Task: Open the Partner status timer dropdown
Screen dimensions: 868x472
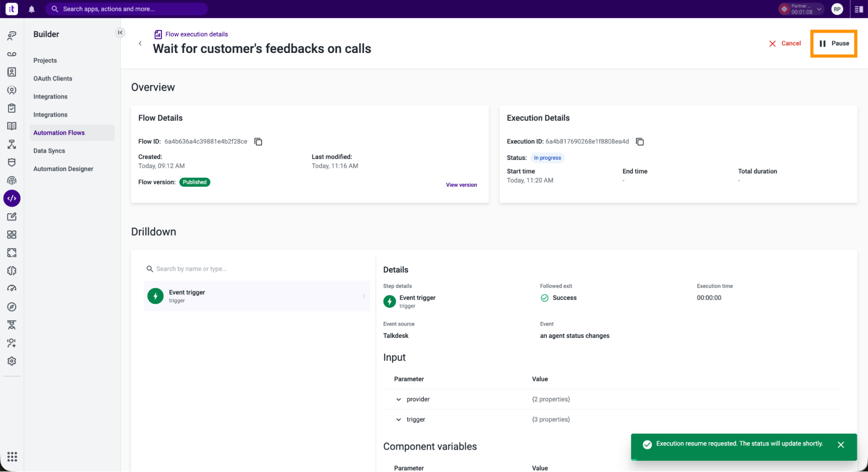Action: tap(801, 9)
